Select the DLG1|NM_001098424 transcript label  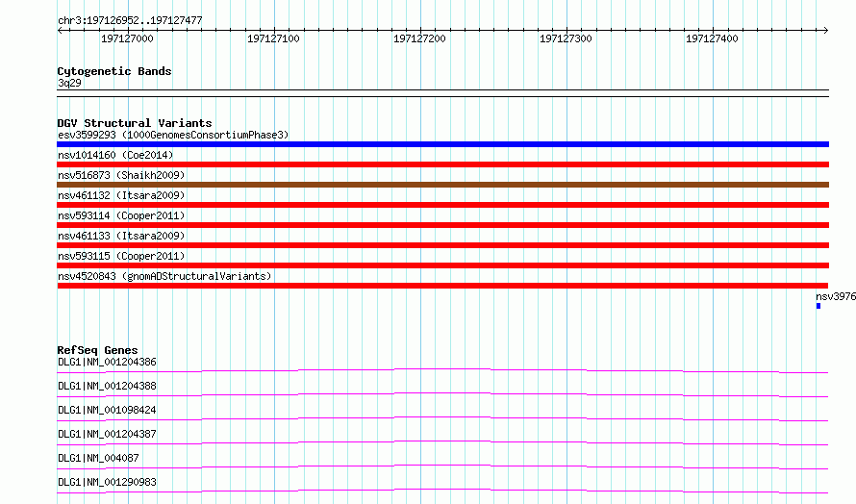[x=107, y=410]
